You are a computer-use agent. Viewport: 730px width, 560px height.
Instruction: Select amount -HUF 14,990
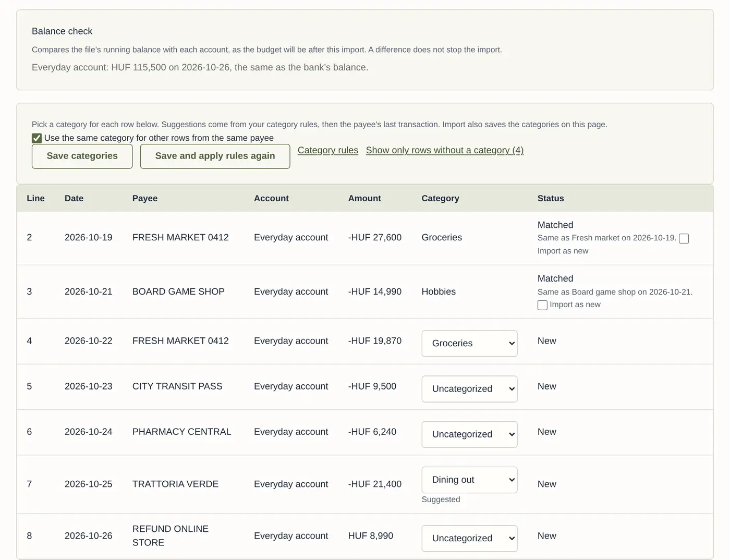pos(375,291)
